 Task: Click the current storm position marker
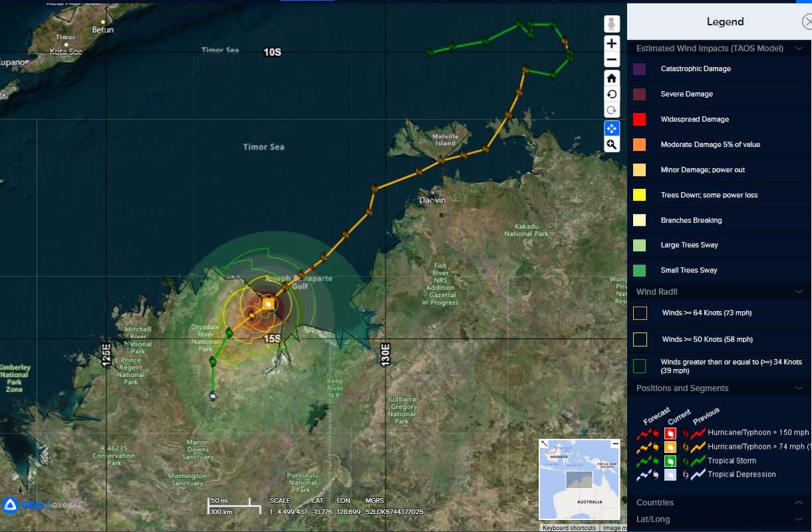(x=267, y=304)
